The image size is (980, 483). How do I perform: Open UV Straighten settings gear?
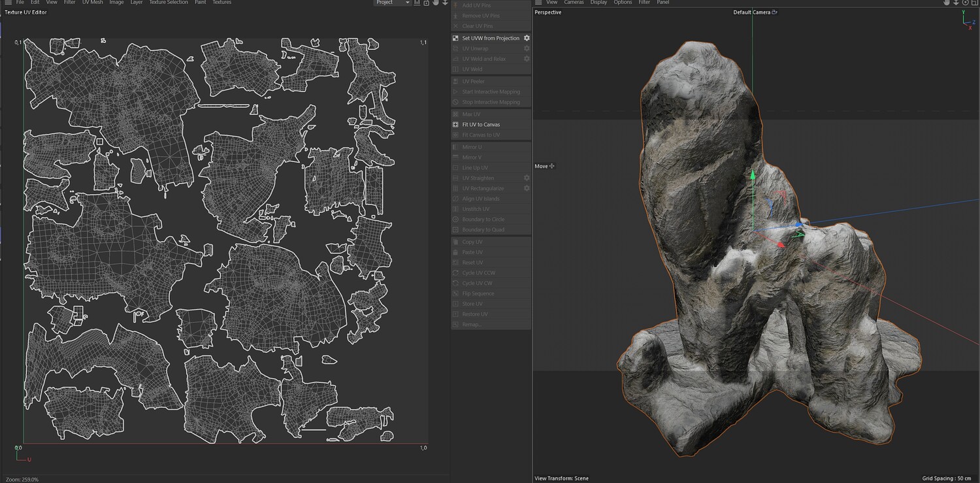(527, 178)
